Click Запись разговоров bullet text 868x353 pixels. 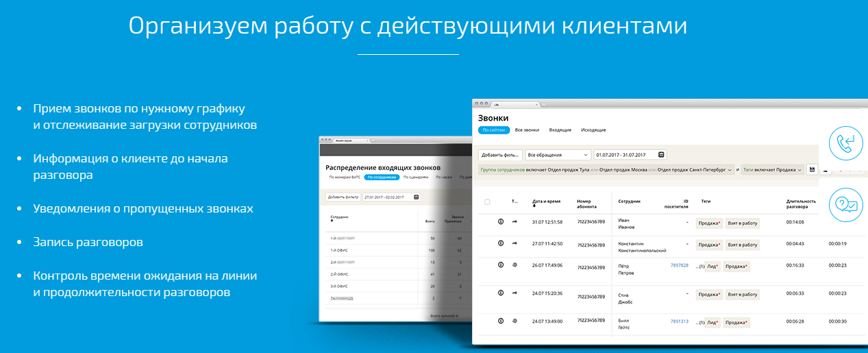point(88,242)
